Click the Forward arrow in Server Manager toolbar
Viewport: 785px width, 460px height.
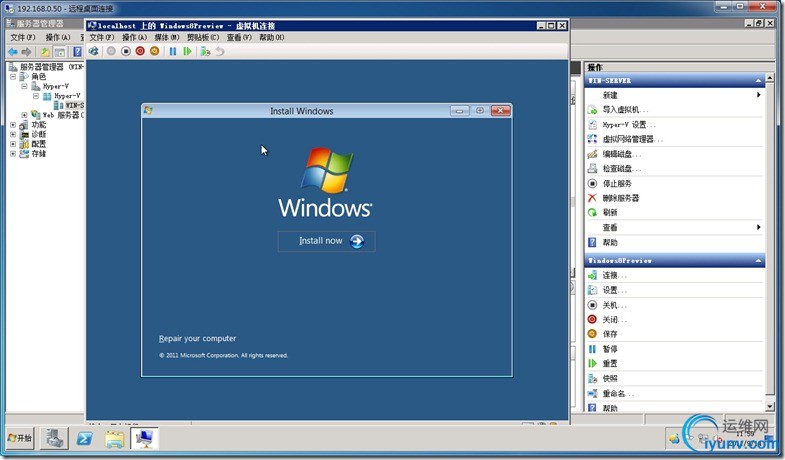27,52
